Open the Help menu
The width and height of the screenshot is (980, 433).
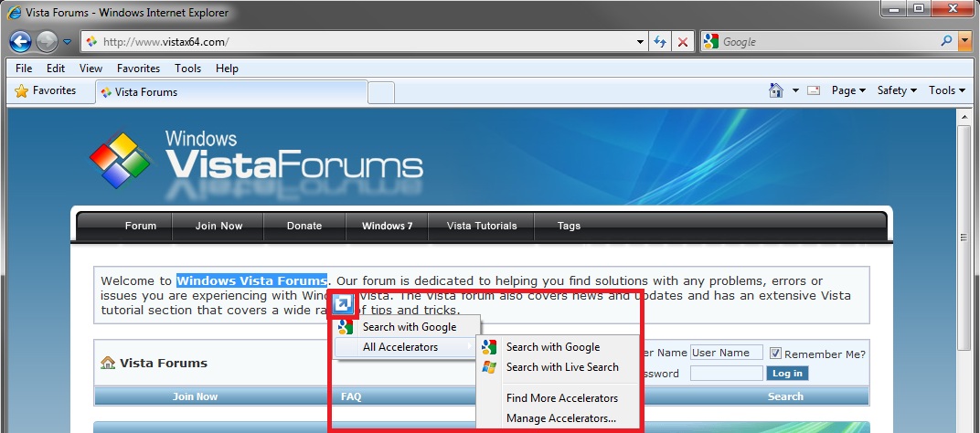coord(227,69)
